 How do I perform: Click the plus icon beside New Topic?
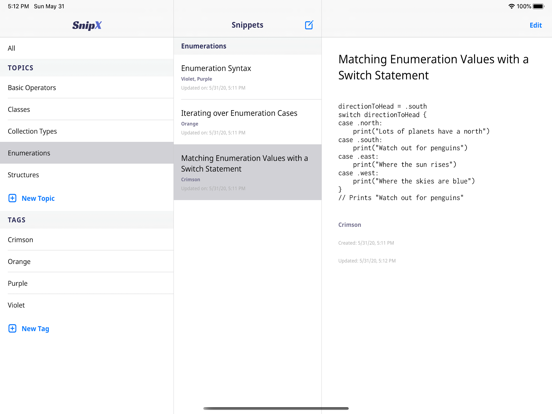(12, 198)
